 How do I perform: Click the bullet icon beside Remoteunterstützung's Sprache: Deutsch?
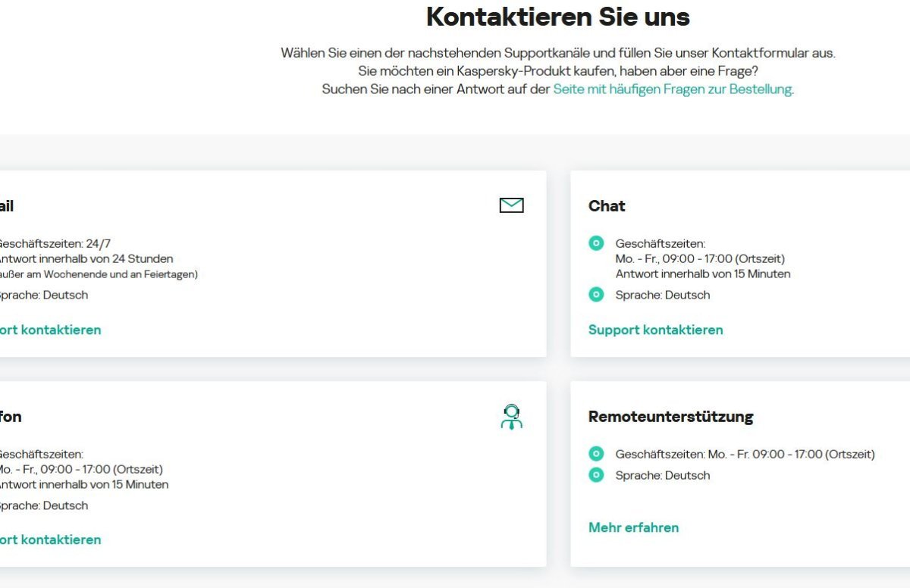click(x=596, y=475)
